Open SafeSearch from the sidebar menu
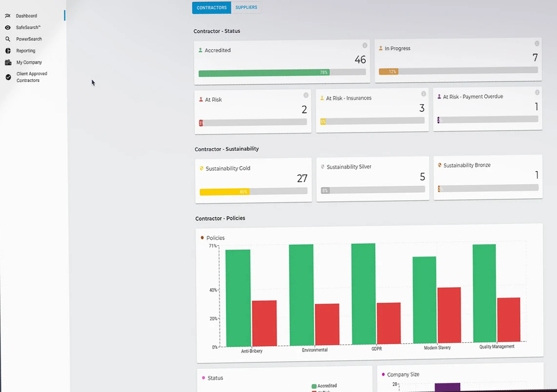This screenshot has width=557, height=392. pyautogui.click(x=28, y=27)
